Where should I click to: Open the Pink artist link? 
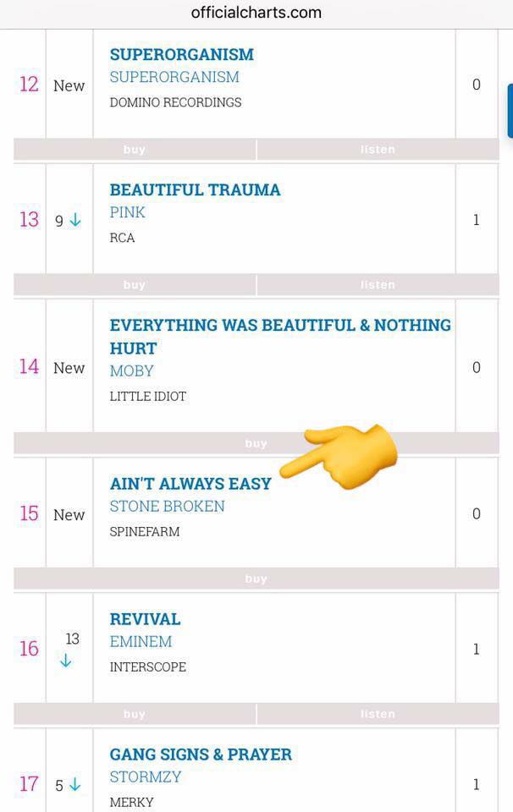pos(128,212)
